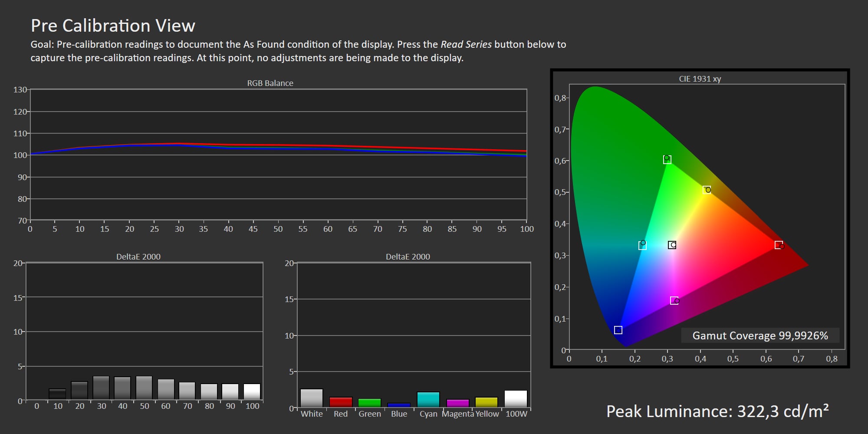Select the Red bar in DeltaE 2000 chart
Image resolution: width=868 pixels, height=434 pixels.
coord(341,402)
